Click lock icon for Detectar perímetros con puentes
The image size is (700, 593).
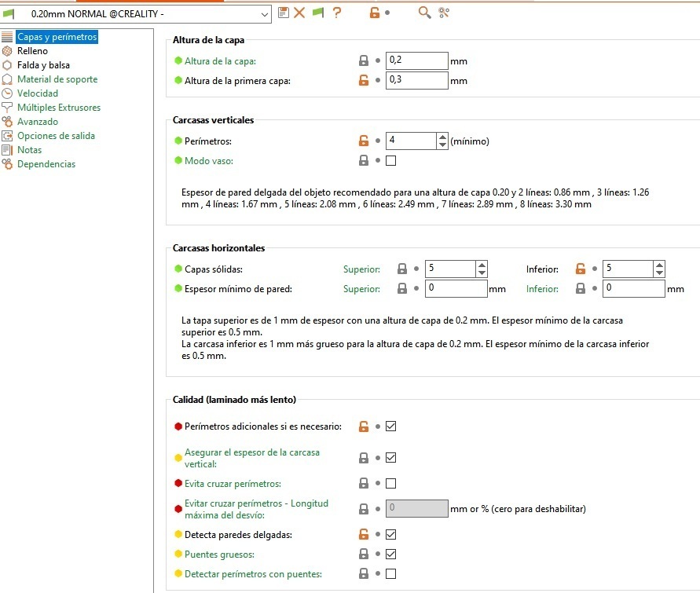point(364,574)
